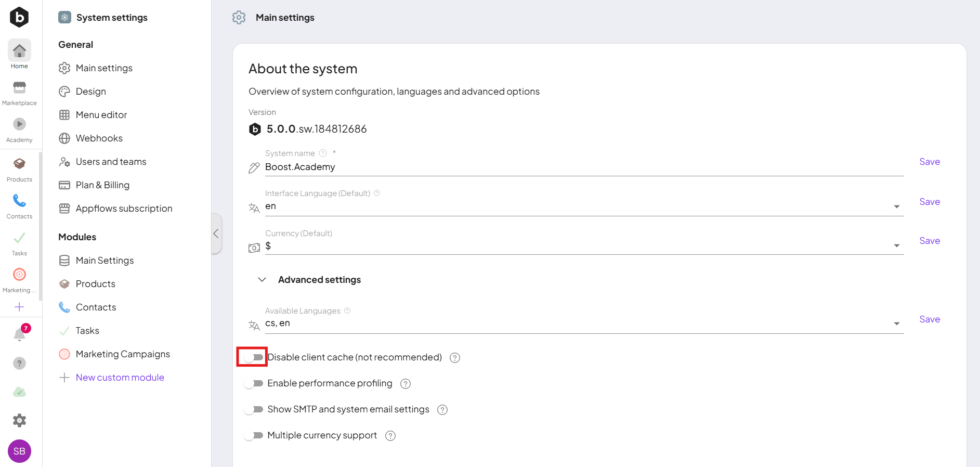Click the cloud sync status icon
The height and width of the screenshot is (467, 980).
[x=19, y=392]
